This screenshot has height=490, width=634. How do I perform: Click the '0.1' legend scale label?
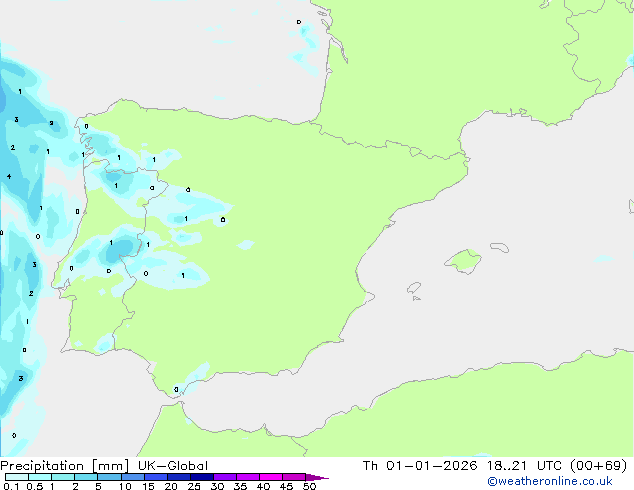click(x=11, y=486)
